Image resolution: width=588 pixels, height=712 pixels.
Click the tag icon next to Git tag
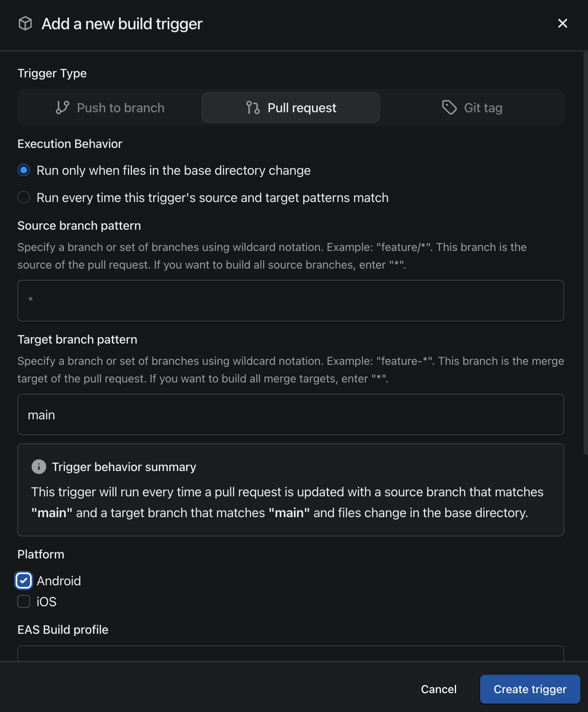pyautogui.click(x=449, y=107)
